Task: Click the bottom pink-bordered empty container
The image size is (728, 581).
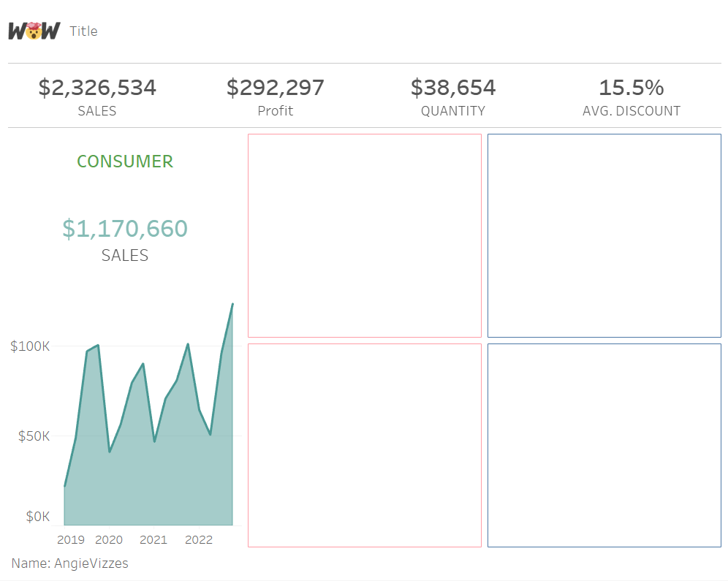Action: tap(365, 445)
